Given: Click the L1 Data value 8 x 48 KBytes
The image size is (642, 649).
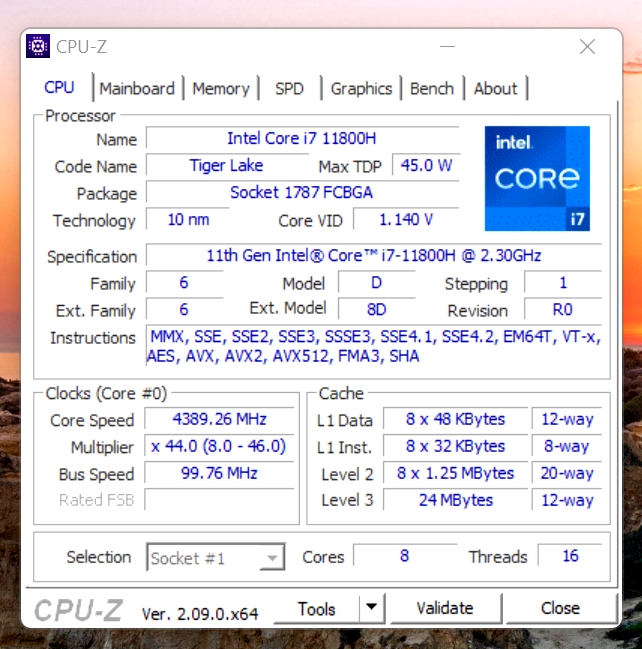Looking at the screenshot, I should [455, 419].
